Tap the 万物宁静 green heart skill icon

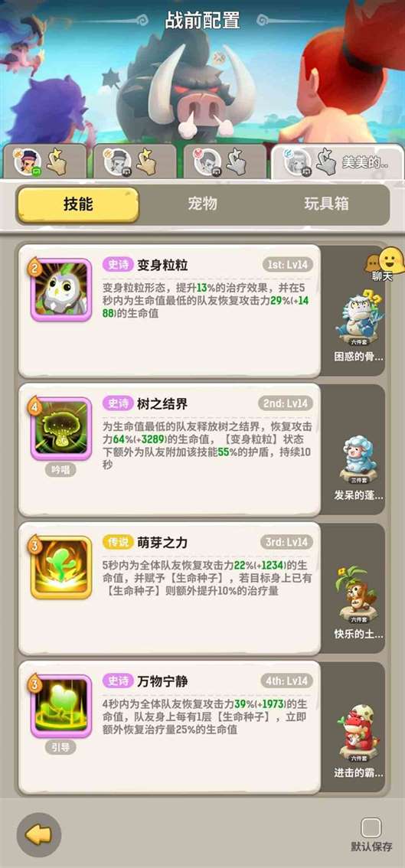[x=60, y=707]
